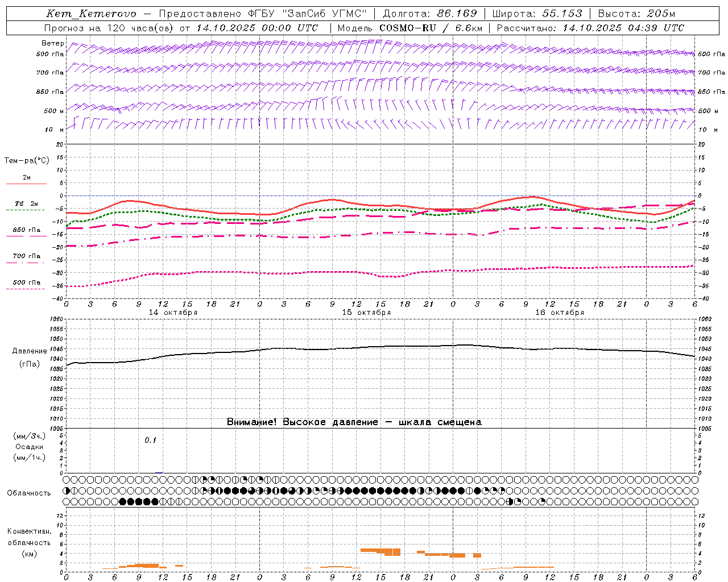Click the Широта: 55.153 value
The width and height of the screenshot is (728, 582).
[x=537, y=14]
